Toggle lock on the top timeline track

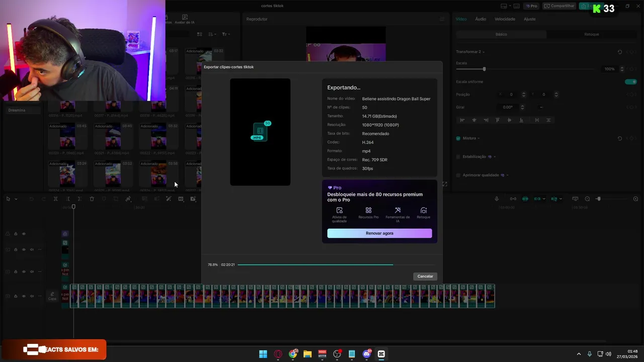16,234
